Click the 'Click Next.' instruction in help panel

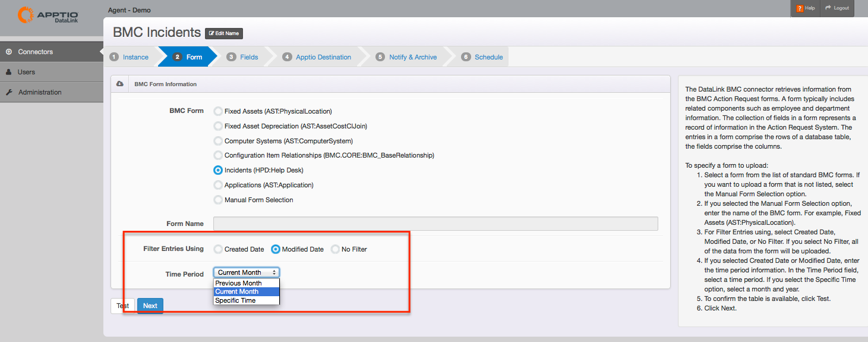721,308
